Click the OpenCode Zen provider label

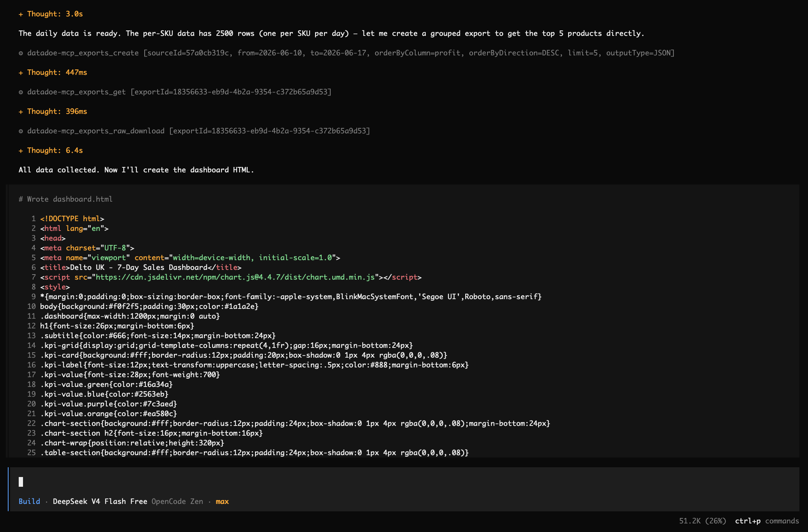177,502
